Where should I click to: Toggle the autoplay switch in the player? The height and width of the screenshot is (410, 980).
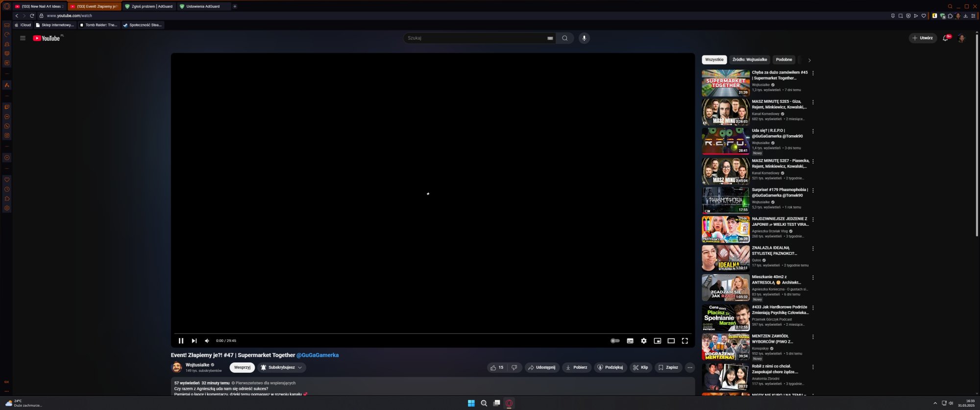615,341
